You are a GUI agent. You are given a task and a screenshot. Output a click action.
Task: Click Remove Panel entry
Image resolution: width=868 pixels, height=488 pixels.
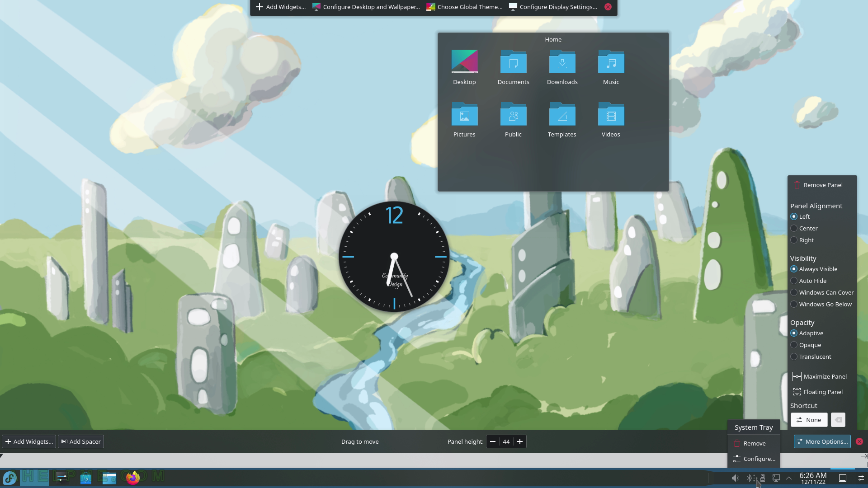click(818, 185)
